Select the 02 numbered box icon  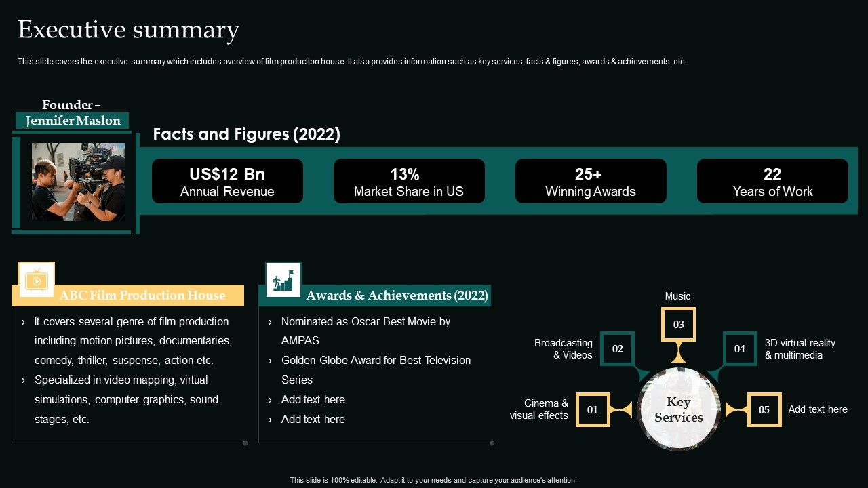pyautogui.click(x=617, y=348)
